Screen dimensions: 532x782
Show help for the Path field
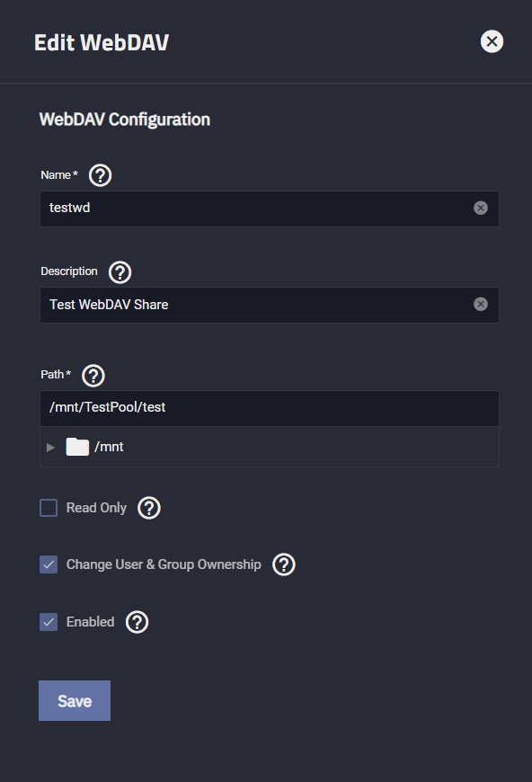pyautogui.click(x=93, y=376)
